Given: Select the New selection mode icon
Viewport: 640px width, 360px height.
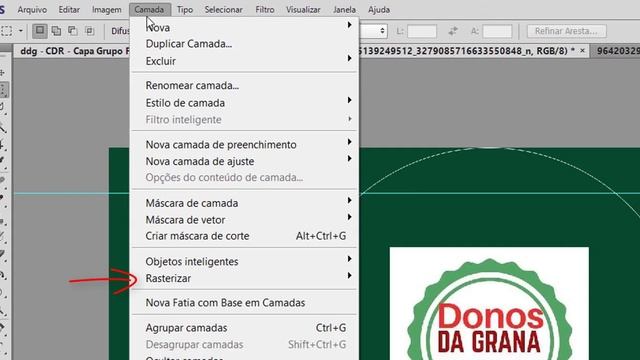Looking at the screenshot, I should (x=40, y=31).
